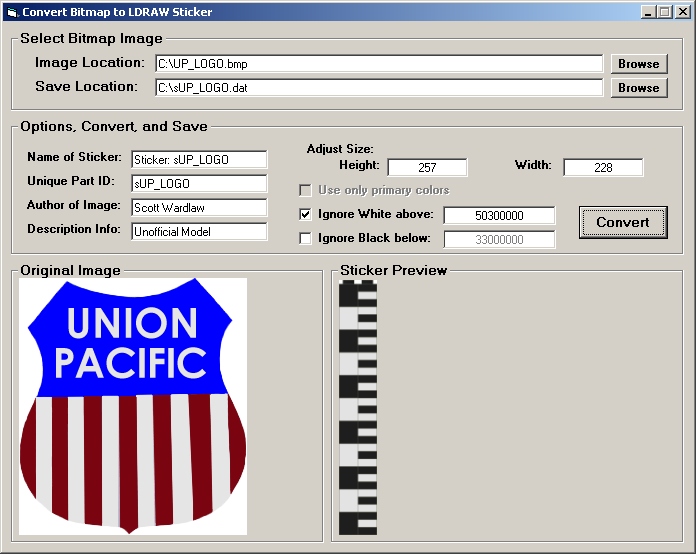Click the 'Description Info:' label
This screenshot has height=554, width=696.
[x=74, y=229]
